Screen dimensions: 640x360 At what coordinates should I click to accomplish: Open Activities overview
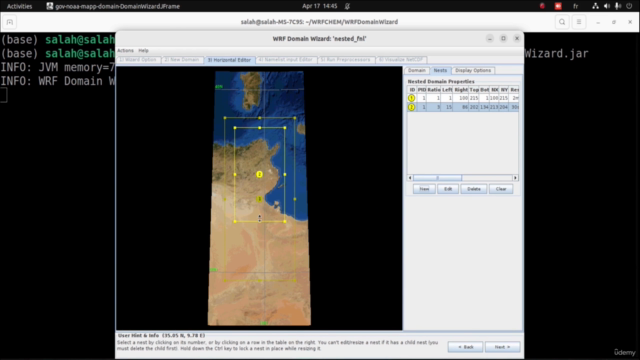19,6
